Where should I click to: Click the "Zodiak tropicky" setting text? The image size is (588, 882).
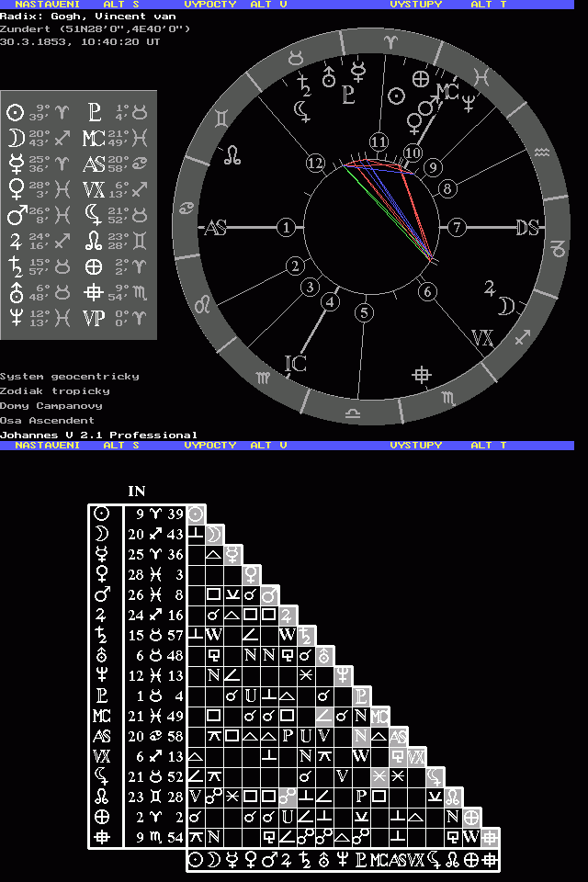[x=54, y=390]
